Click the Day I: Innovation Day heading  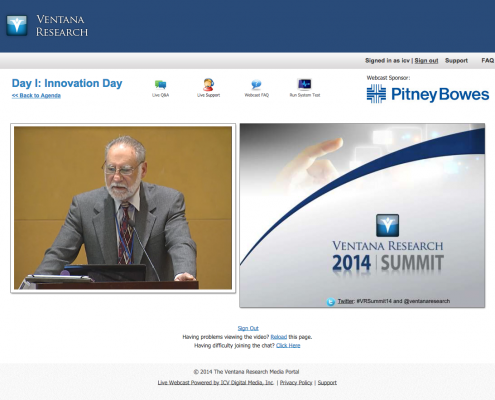click(x=67, y=83)
